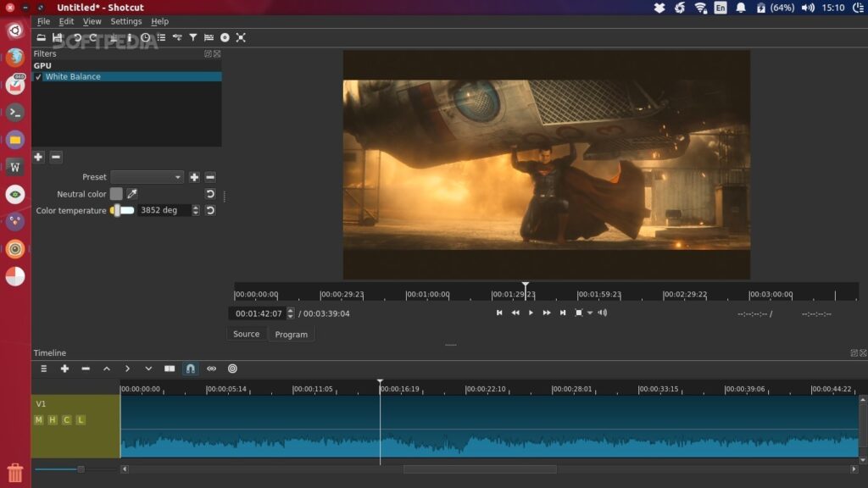Uncheck the White Balance filter checkbox
This screenshot has width=868, height=488.
click(38, 77)
